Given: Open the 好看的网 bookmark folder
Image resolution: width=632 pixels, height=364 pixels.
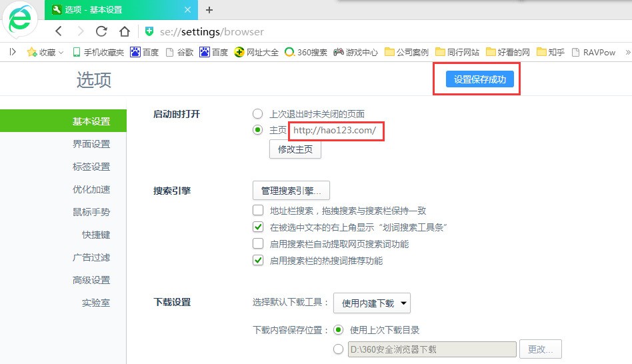Looking at the screenshot, I should coord(508,52).
